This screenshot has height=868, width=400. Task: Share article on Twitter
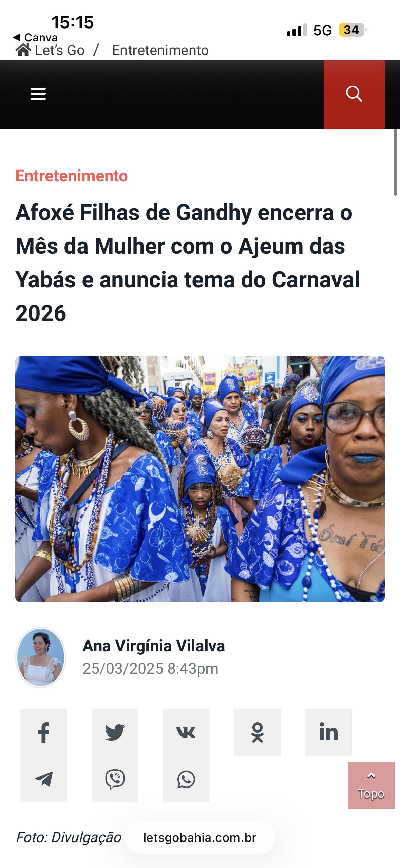115,732
